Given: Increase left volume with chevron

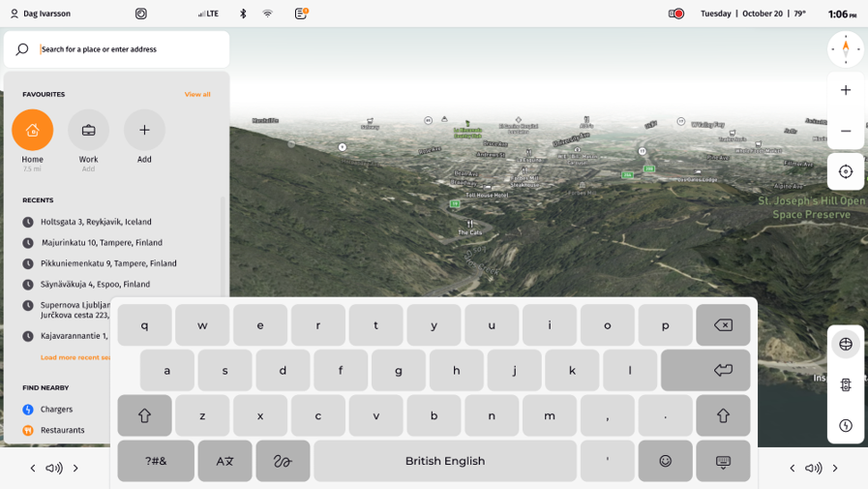Looking at the screenshot, I should (x=75, y=469).
